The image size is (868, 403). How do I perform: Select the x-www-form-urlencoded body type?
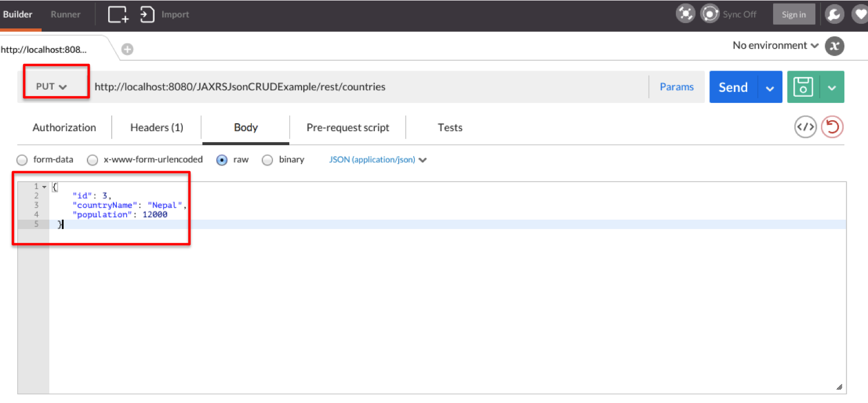[92, 160]
